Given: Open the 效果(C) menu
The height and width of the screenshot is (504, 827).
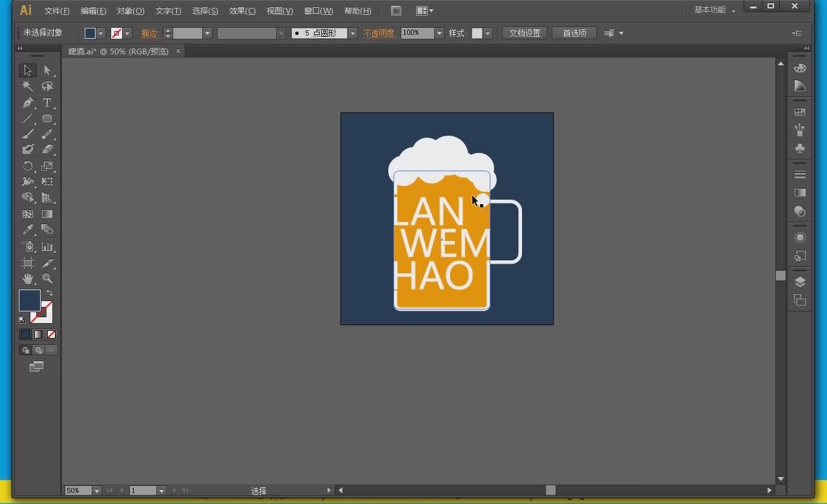Looking at the screenshot, I should coord(242,11).
